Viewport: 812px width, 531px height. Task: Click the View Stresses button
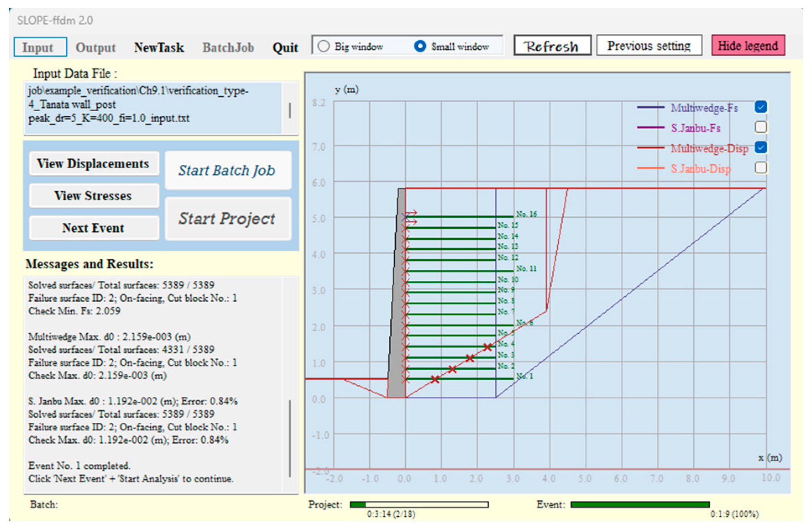[x=93, y=196]
